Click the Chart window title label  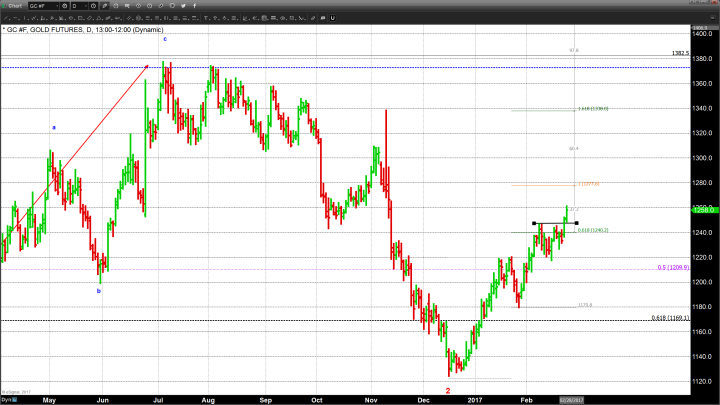tap(15, 6)
